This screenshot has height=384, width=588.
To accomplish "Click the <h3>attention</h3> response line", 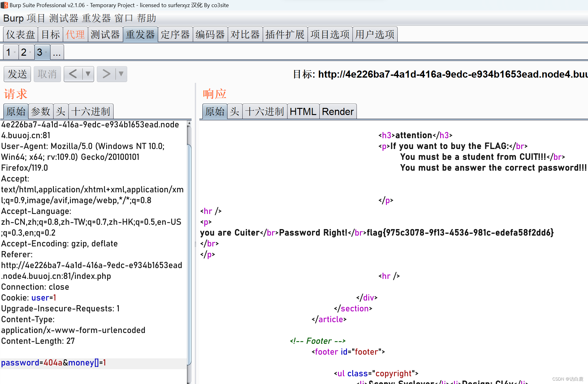I will pos(415,135).
